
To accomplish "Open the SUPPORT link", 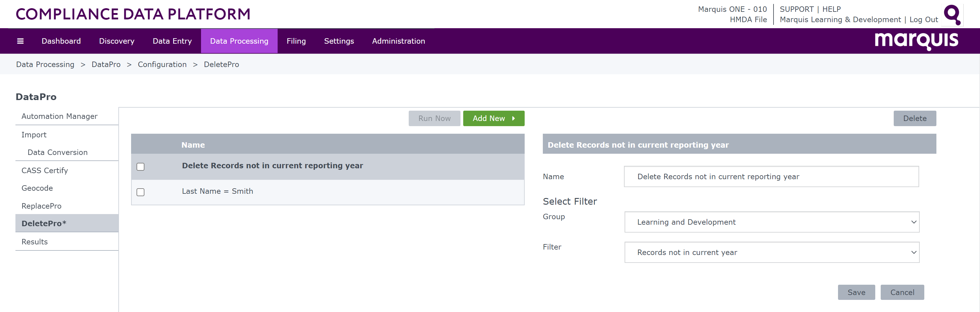I will point(797,9).
